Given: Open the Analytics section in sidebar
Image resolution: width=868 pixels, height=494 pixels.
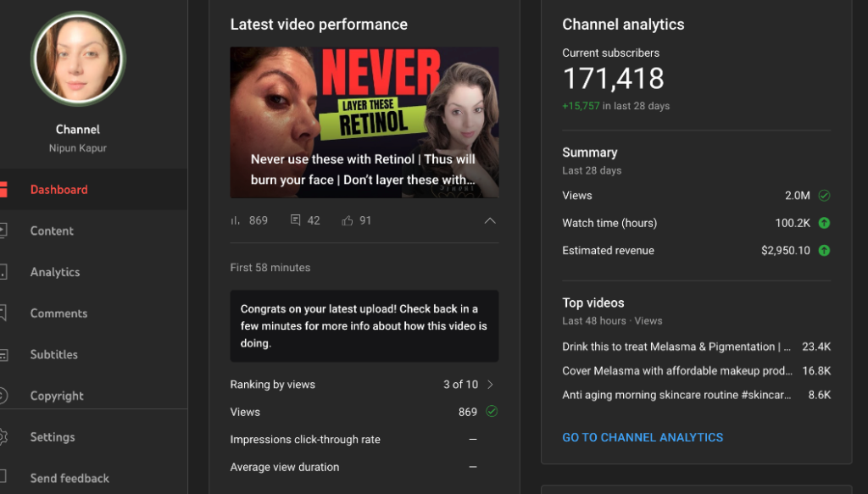Looking at the screenshot, I should pyautogui.click(x=54, y=272).
